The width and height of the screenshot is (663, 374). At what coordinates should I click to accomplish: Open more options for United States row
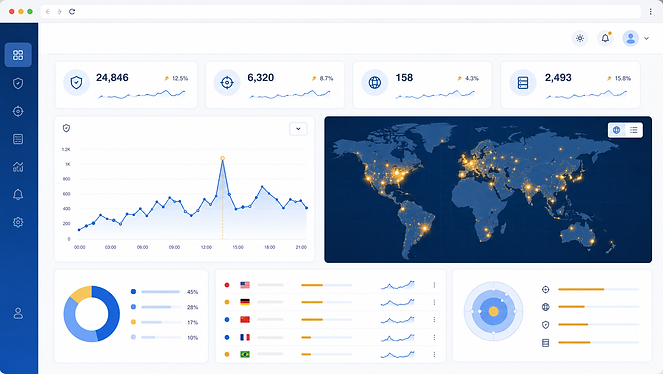434,285
